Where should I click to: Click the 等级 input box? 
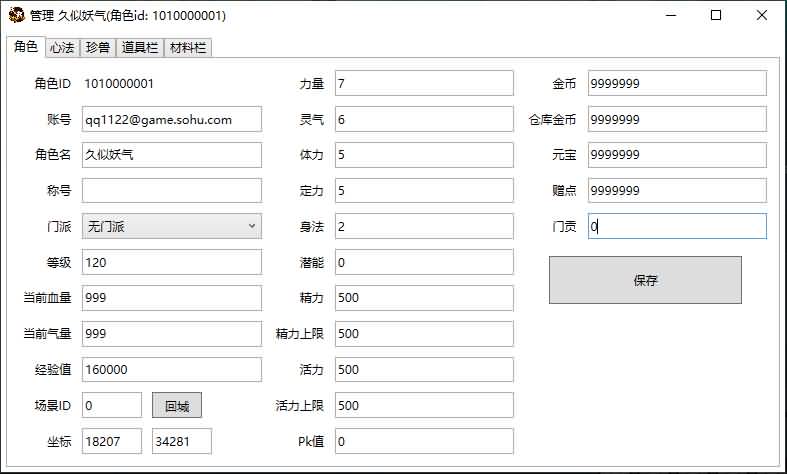pyautogui.click(x=171, y=262)
